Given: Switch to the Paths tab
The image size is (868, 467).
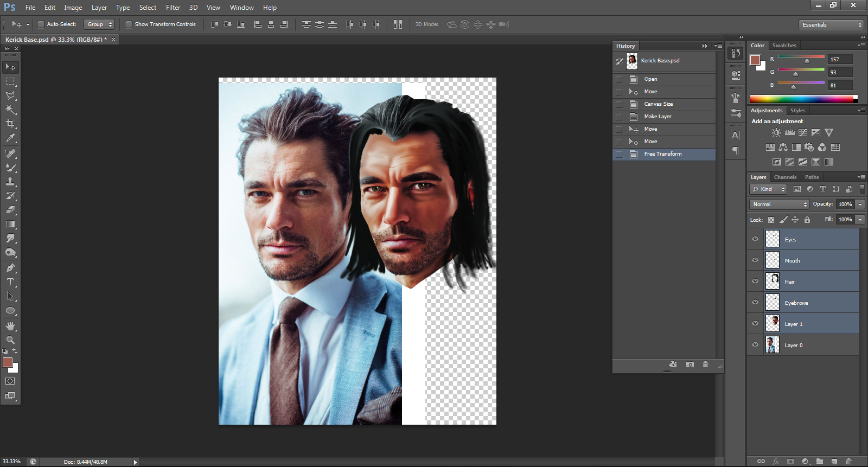Looking at the screenshot, I should pos(812,177).
